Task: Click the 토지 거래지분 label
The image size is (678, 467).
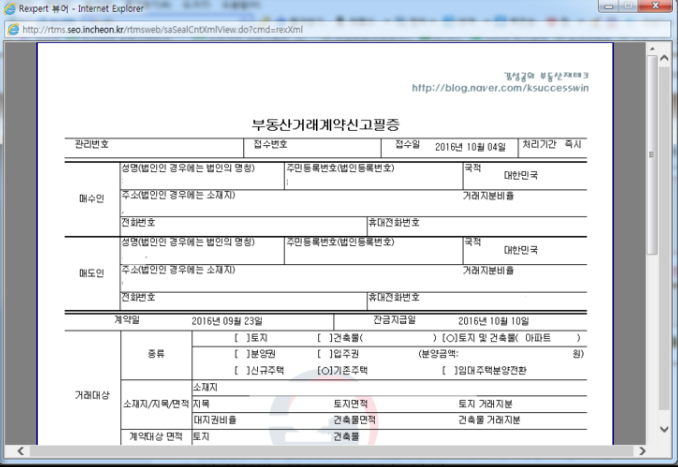Action: coord(485,404)
